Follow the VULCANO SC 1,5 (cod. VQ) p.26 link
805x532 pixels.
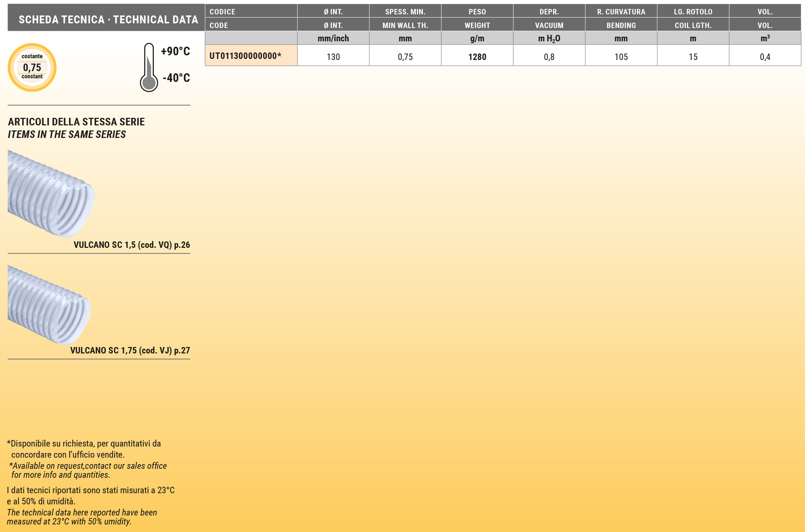pos(132,245)
